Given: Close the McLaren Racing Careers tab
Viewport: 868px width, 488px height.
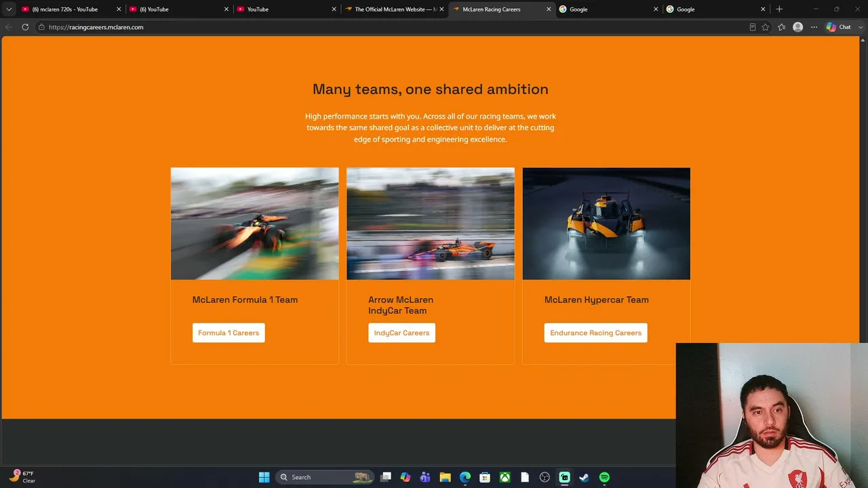Looking at the screenshot, I should coord(549,9).
